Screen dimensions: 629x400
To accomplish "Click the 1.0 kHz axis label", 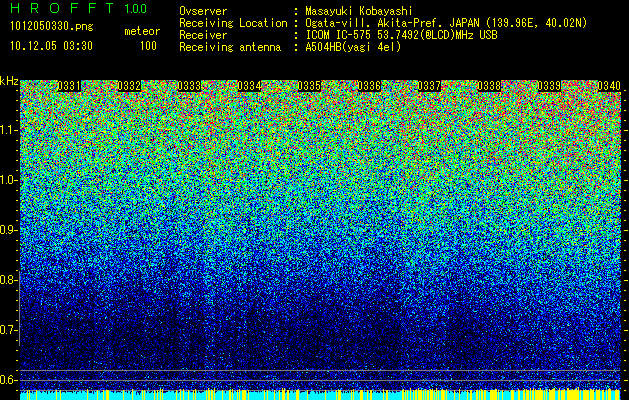I will [x=8, y=180].
